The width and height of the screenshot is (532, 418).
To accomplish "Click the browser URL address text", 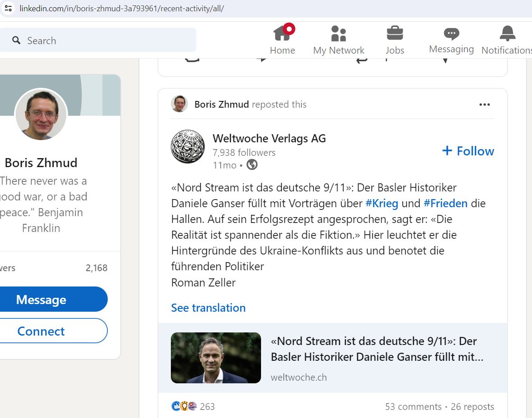I will tap(121, 9).
